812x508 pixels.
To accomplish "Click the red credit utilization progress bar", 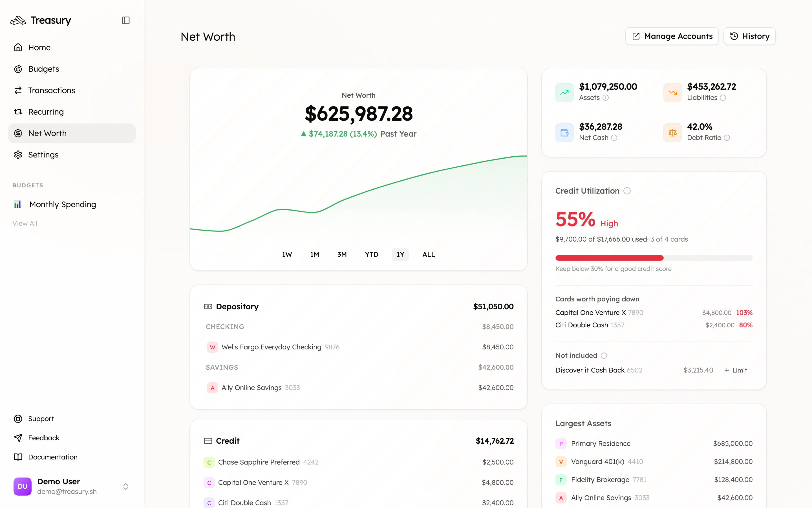I will (x=609, y=258).
